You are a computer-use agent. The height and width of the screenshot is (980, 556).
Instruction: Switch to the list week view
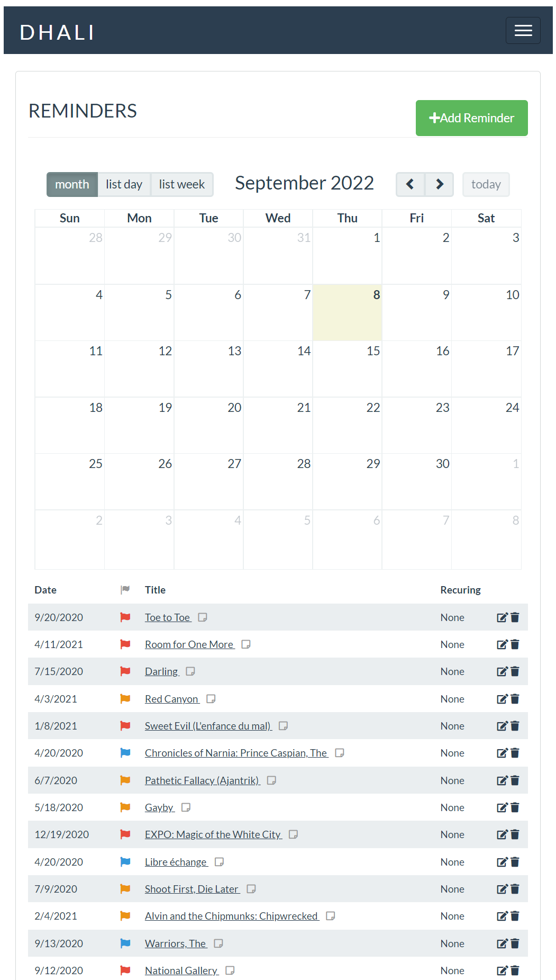pos(181,184)
